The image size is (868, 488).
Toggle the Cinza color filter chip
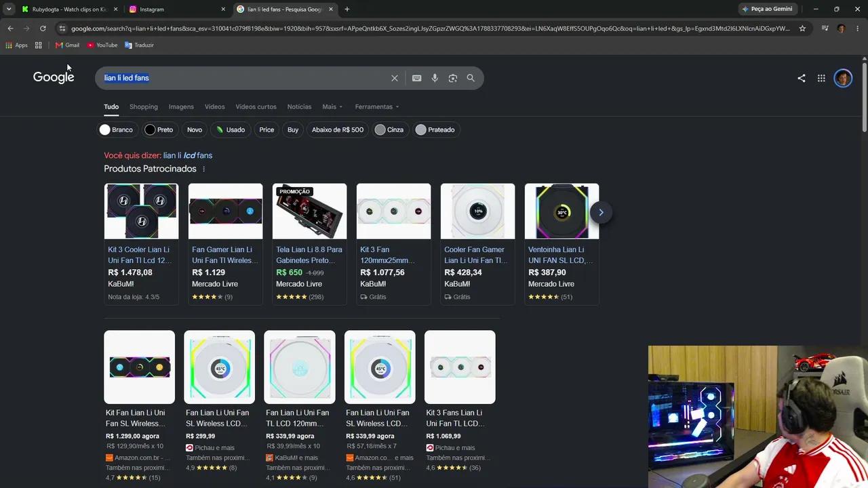coord(391,129)
